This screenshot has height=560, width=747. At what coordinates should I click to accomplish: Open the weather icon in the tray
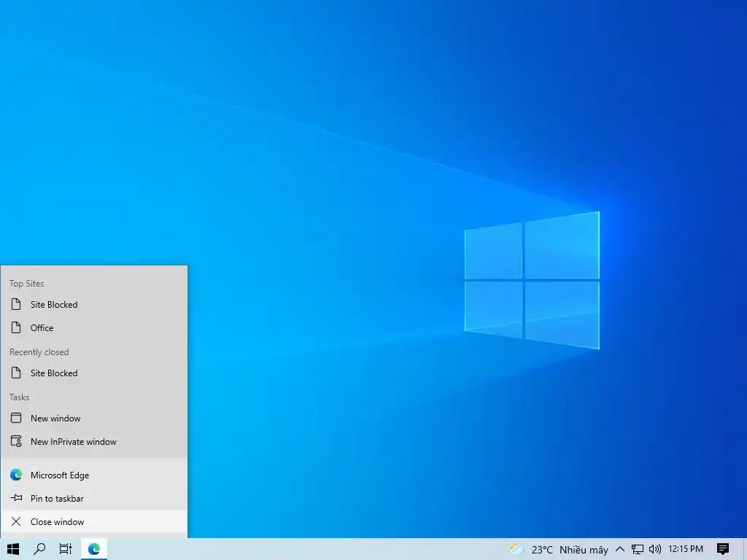click(516, 549)
